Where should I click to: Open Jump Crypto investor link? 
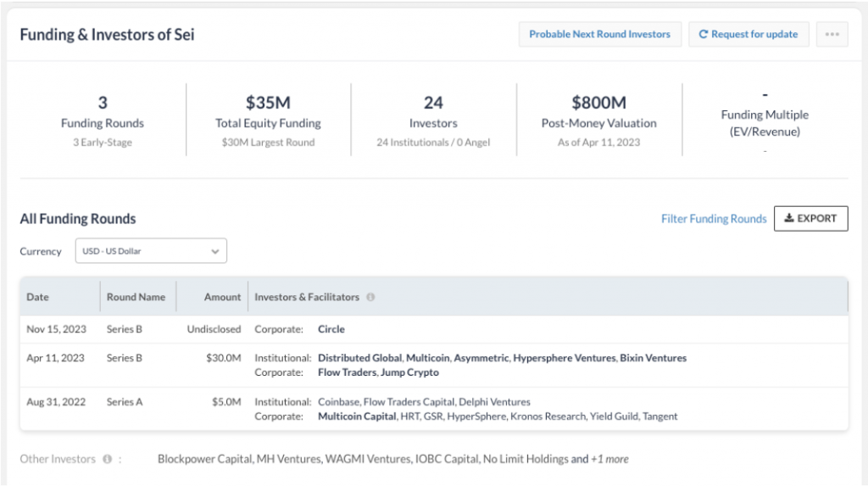409,372
